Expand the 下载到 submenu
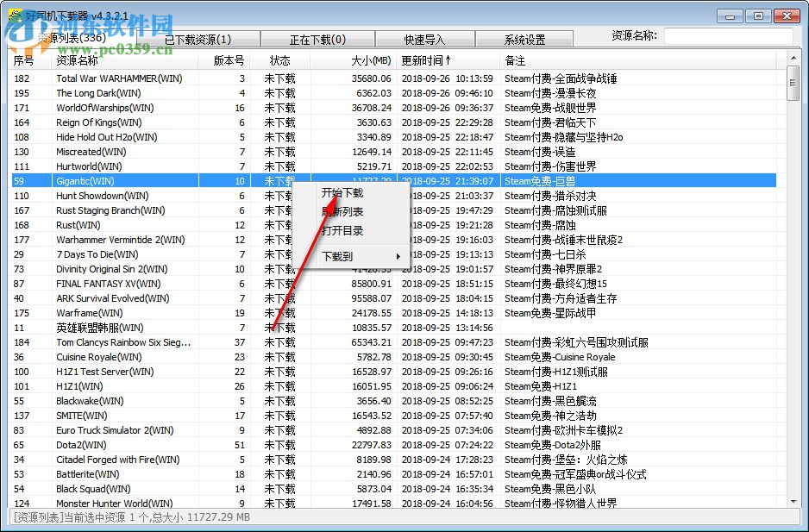Viewport: 809px width, 532px height. point(350,256)
